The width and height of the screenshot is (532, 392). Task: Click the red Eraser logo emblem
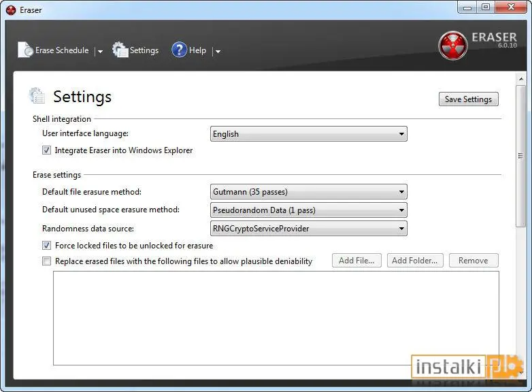pyautogui.click(x=452, y=46)
